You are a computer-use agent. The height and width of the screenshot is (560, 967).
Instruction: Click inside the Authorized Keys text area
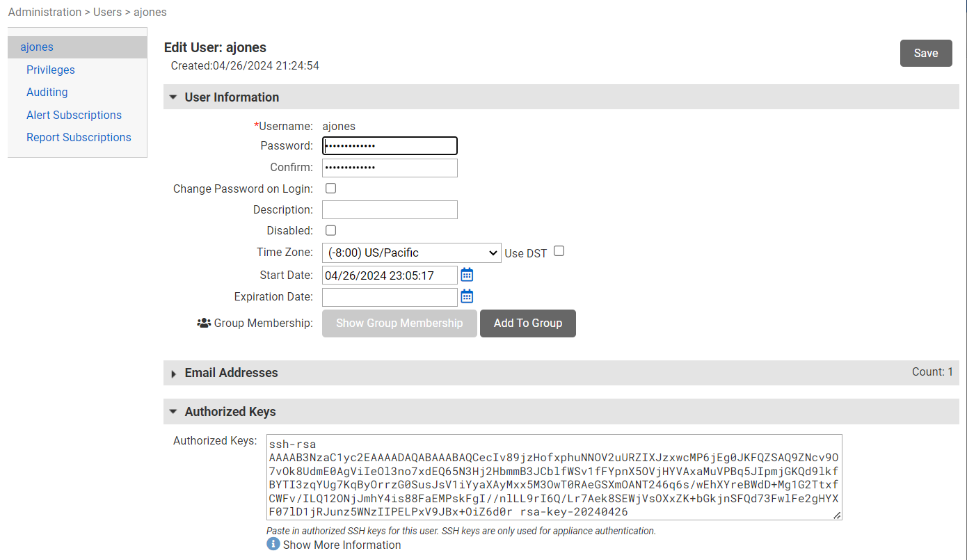554,477
